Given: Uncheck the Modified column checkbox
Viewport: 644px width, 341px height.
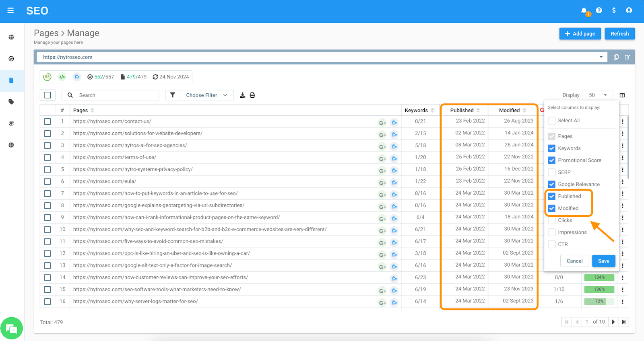Looking at the screenshot, I should [552, 208].
